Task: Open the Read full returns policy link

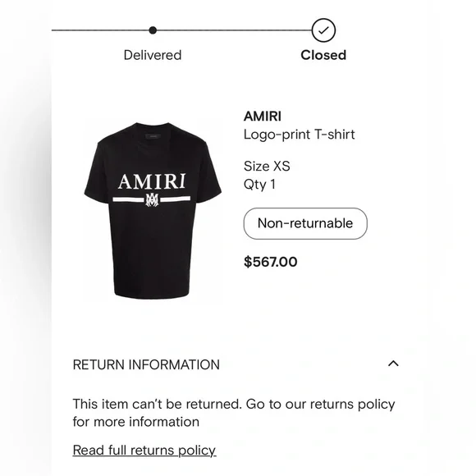Action: (x=144, y=451)
